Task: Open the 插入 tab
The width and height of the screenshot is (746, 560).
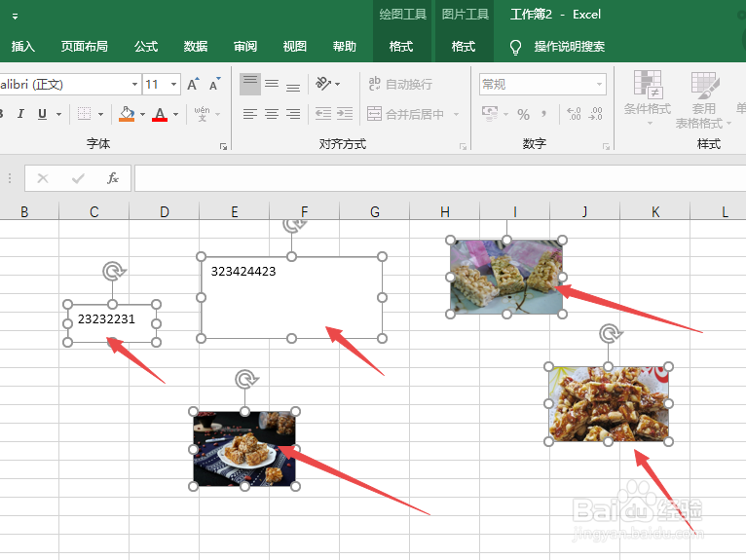Action: point(22,46)
